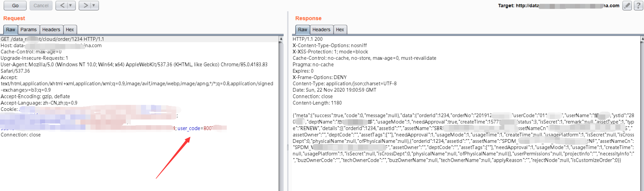Click the Content-Length: 1180 line

317,103
